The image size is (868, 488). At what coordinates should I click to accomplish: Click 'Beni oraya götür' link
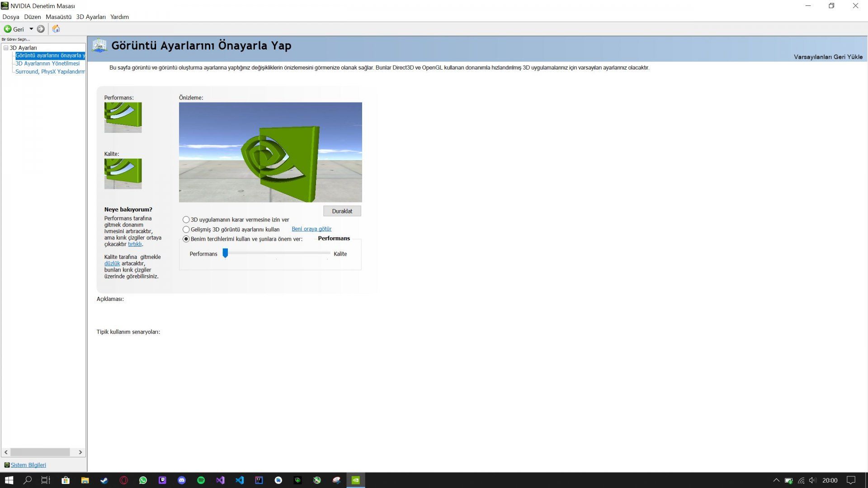pyautogui.click(x=311, y=229)
